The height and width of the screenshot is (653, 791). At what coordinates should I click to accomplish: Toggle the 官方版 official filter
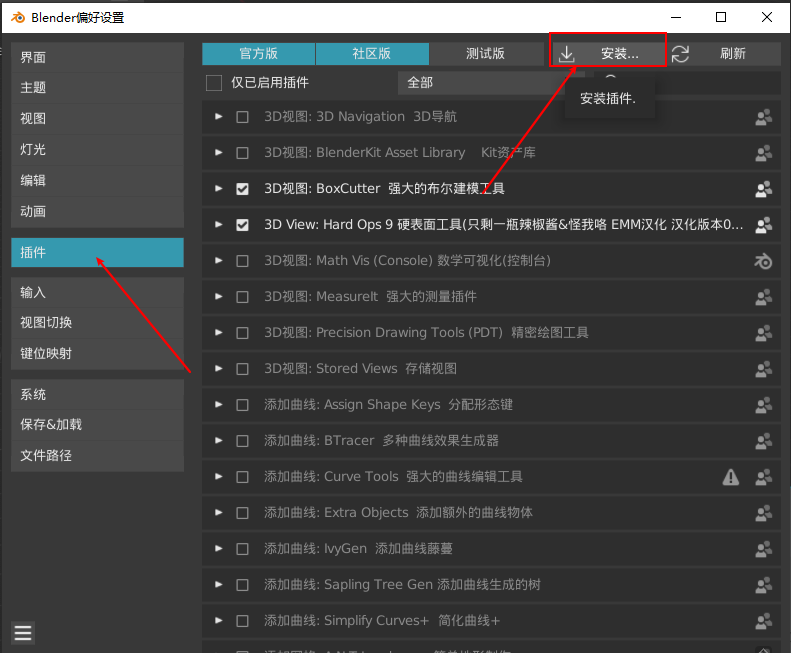[258, 54]
